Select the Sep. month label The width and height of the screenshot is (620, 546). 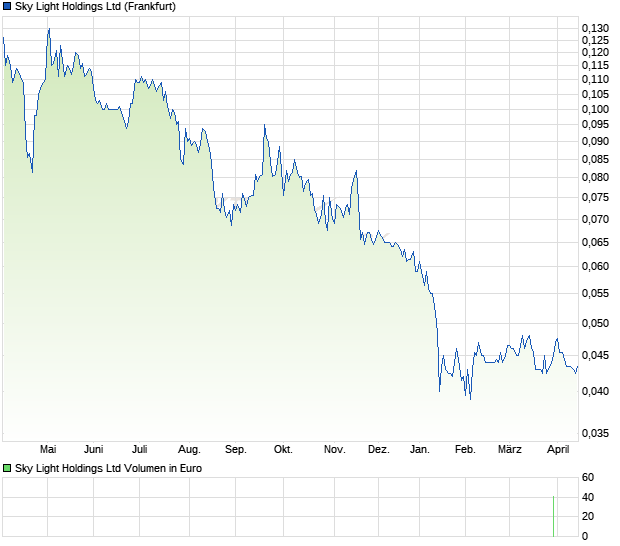pyautogui.click(x=236, y=450)
